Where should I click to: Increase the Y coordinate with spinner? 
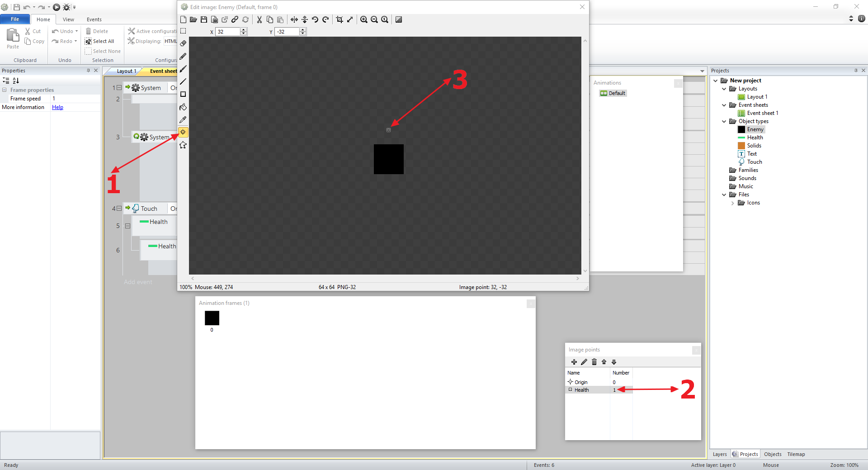pyautogui.click(x=303, y=30)
